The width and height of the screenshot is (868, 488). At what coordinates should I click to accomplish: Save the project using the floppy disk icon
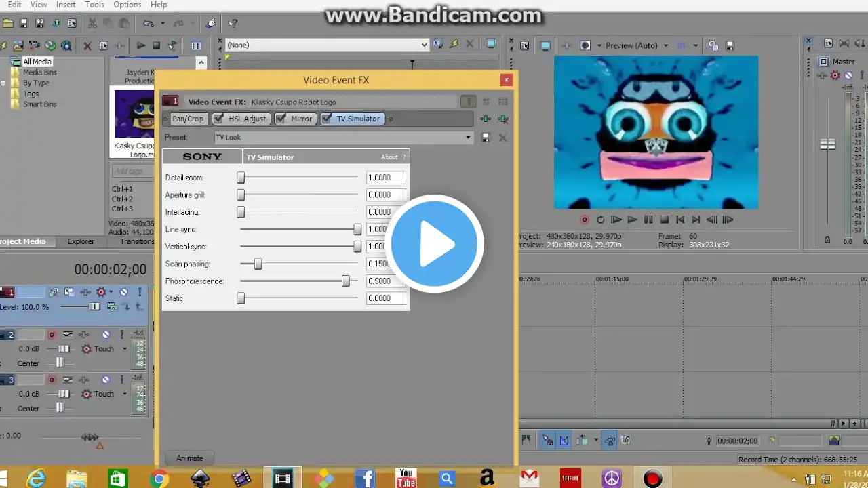[x=24, y=24]
